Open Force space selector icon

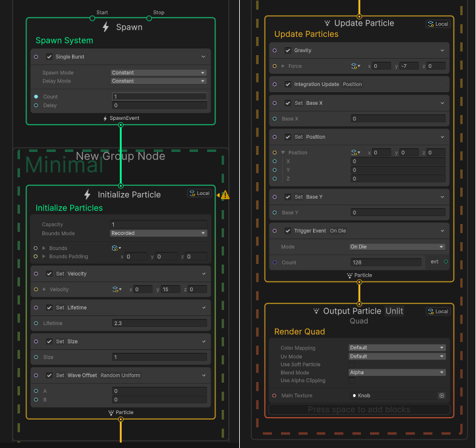[x=355, y=66]
